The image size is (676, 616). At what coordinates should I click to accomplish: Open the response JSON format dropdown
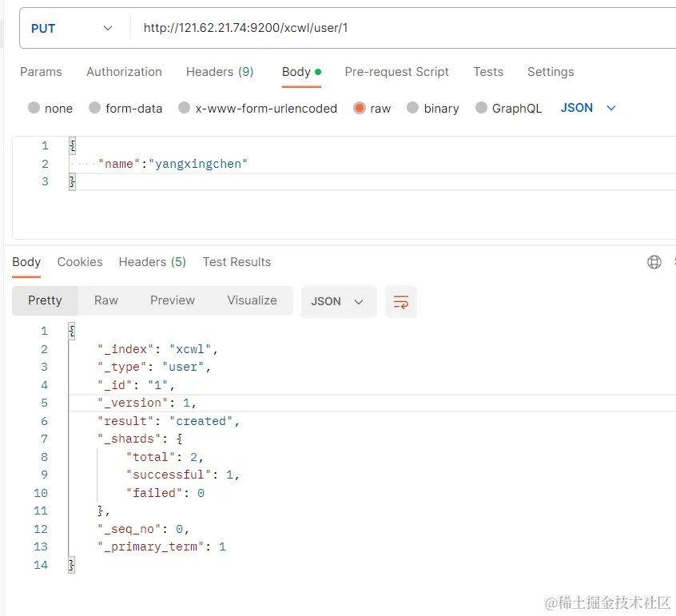339,301
